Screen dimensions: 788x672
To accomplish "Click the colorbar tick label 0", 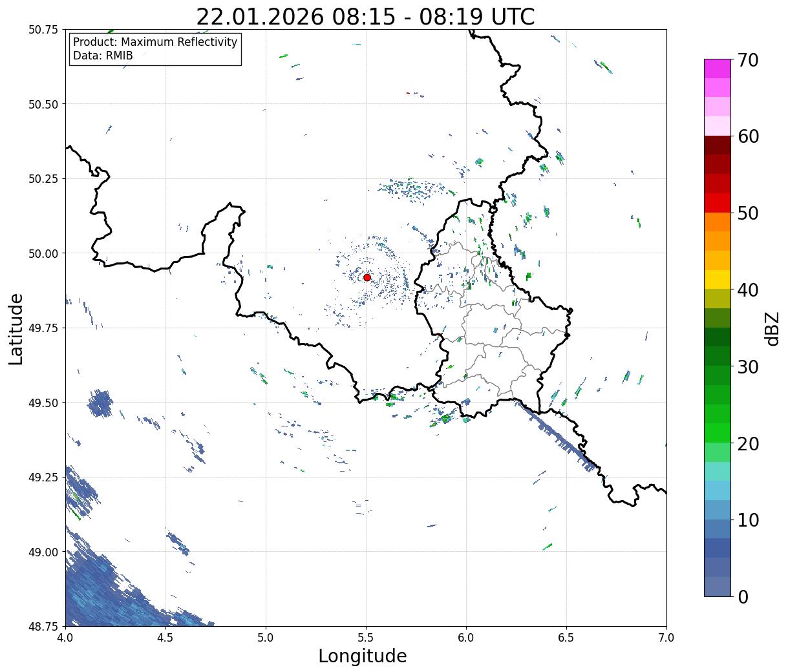I will click(742, 597).
